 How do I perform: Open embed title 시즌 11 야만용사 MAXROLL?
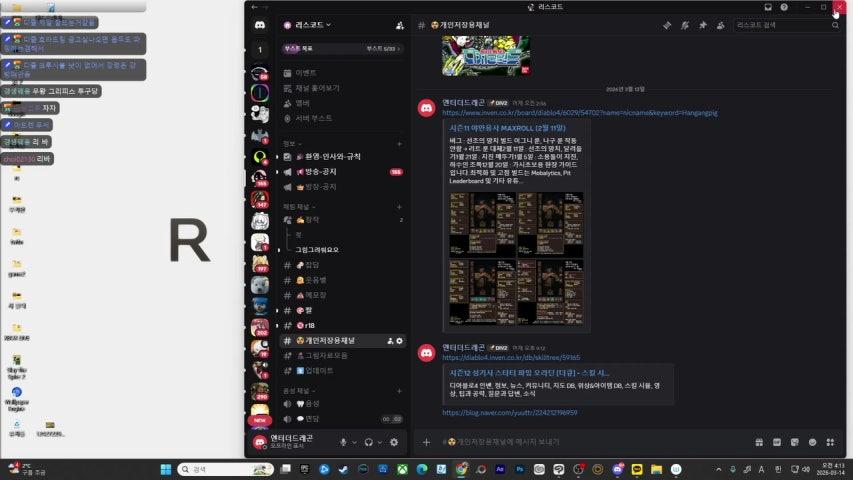pyautogui.click(x=508, y=128)
